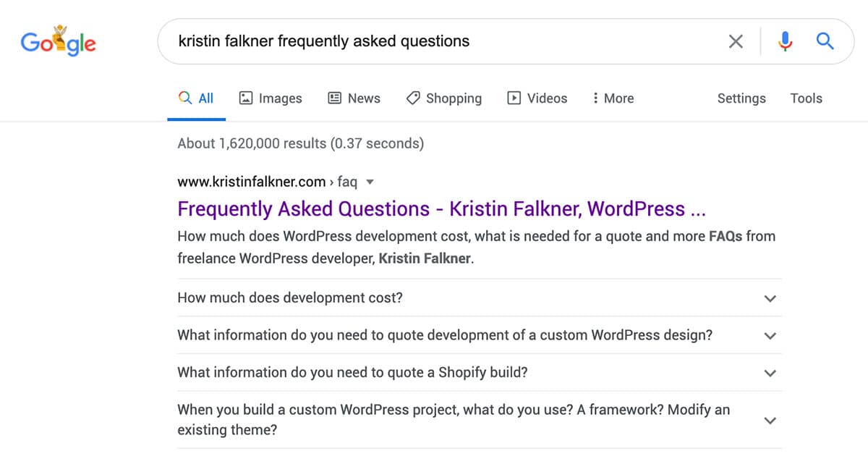
Task: Switch to the News tab
Action: tap(354, 98)
